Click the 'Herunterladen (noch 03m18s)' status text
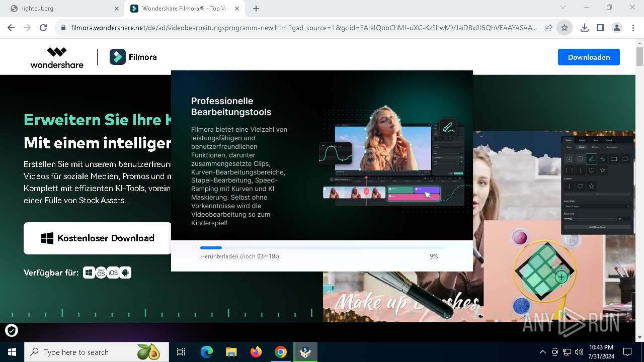Screen dimensions: 644x362 click(x=239, y=256)
